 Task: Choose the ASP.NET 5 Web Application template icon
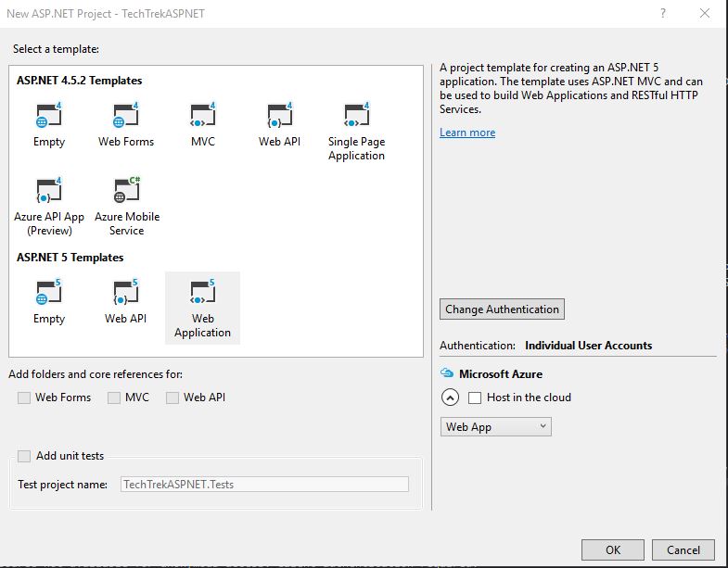tap(202, 292)
